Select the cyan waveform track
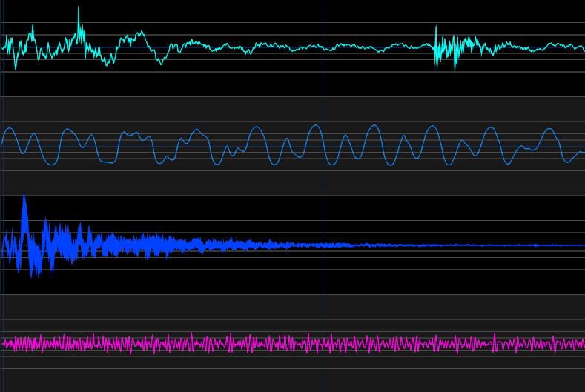Image resolution: width=585 pixels, height=392 pixels. 294,47
